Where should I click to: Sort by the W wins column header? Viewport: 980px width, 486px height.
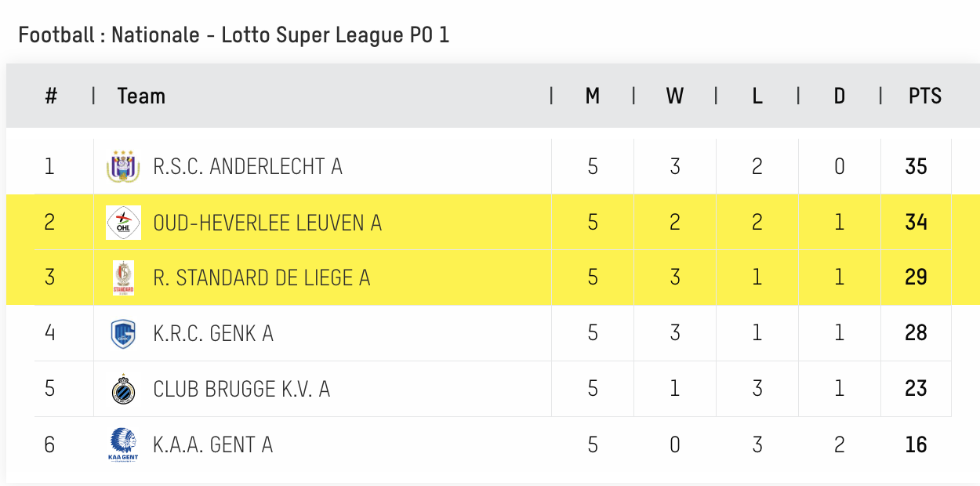(x=674, y=96)
